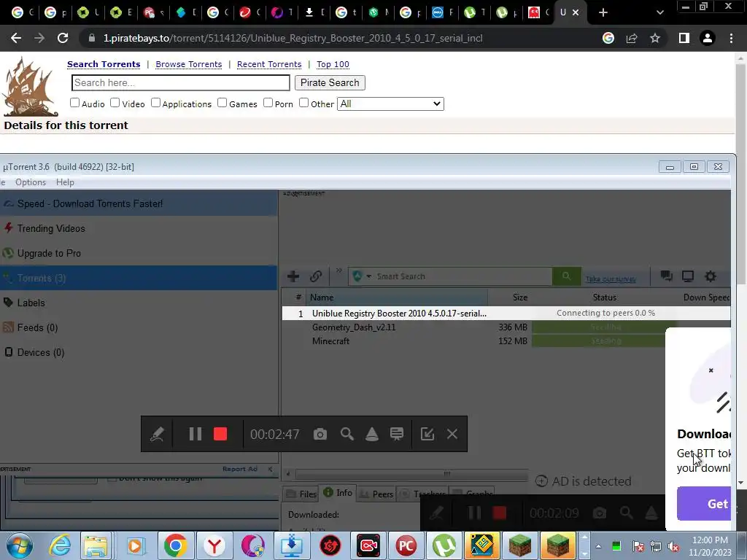Viewport: 747px width, 560px height.
Task: Open Yandex browser from the taskbar
Action: 214,545
